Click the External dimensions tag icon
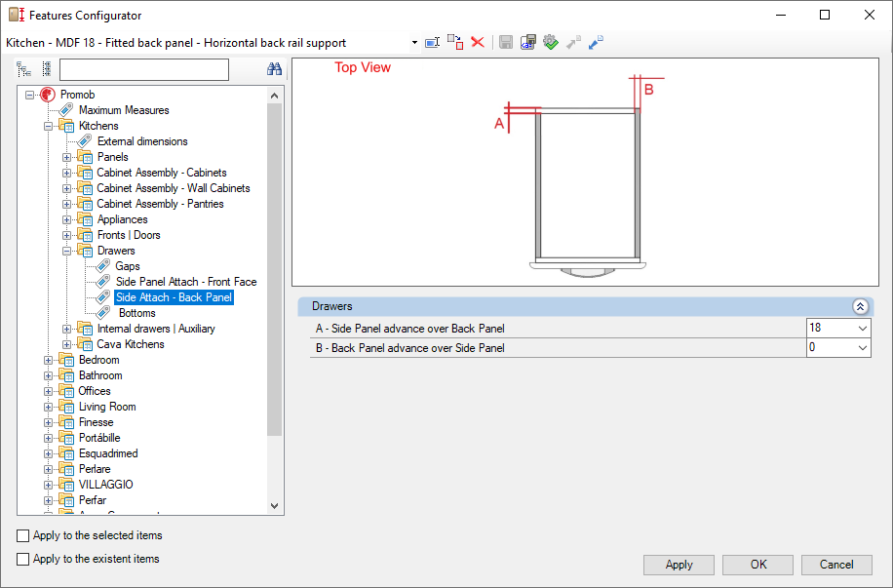 (x=85, y=141)
